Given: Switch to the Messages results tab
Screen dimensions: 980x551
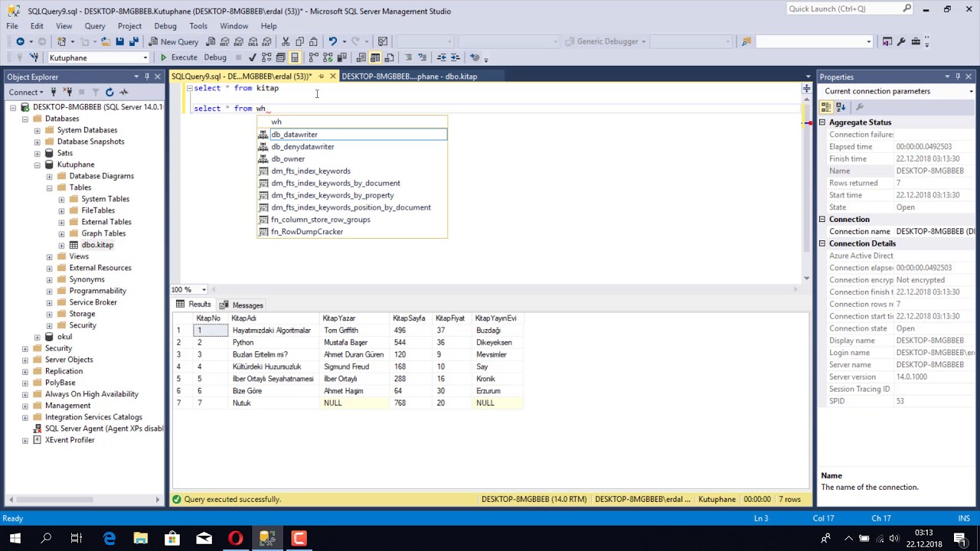Looking at the screenshot, I should pyautogui.click(x=243, y=305).
